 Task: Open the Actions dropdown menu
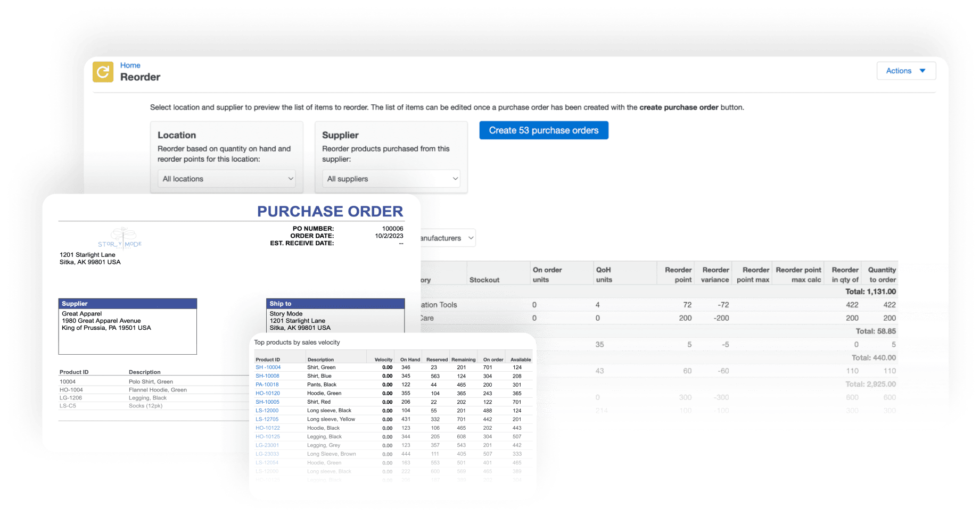point(905,71)
